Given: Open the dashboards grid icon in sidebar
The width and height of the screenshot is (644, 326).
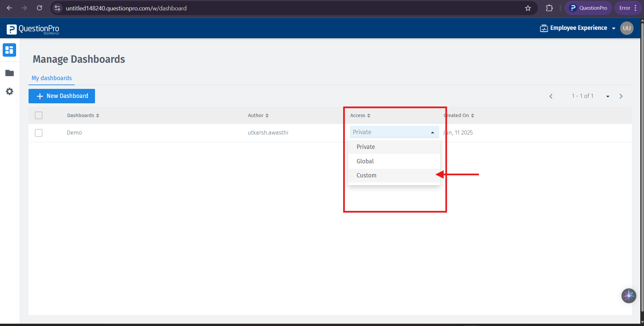Looking at the screenshot, I should (9, 50).
